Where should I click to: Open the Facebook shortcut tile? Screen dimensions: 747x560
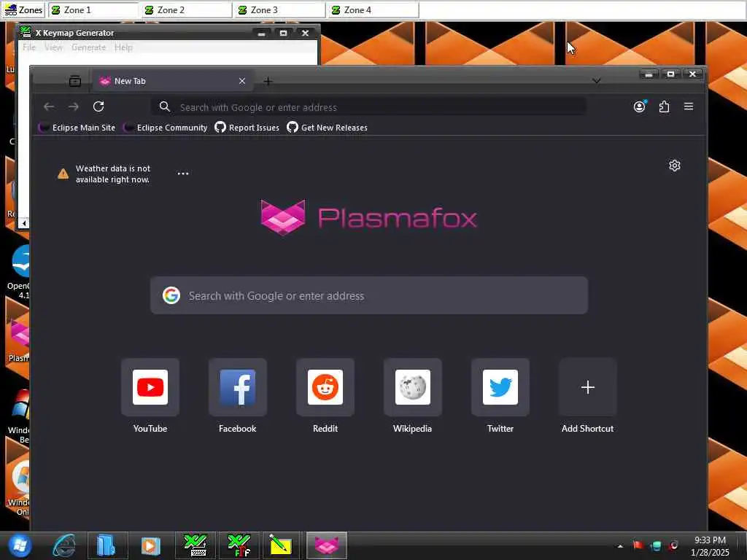[238, 387]
